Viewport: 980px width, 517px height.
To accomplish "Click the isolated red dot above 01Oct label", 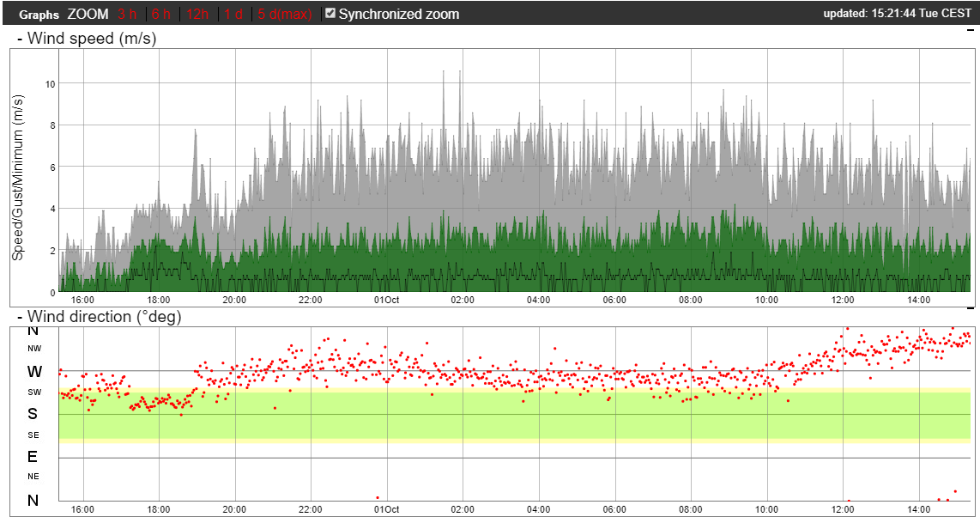I will (378, 497).
